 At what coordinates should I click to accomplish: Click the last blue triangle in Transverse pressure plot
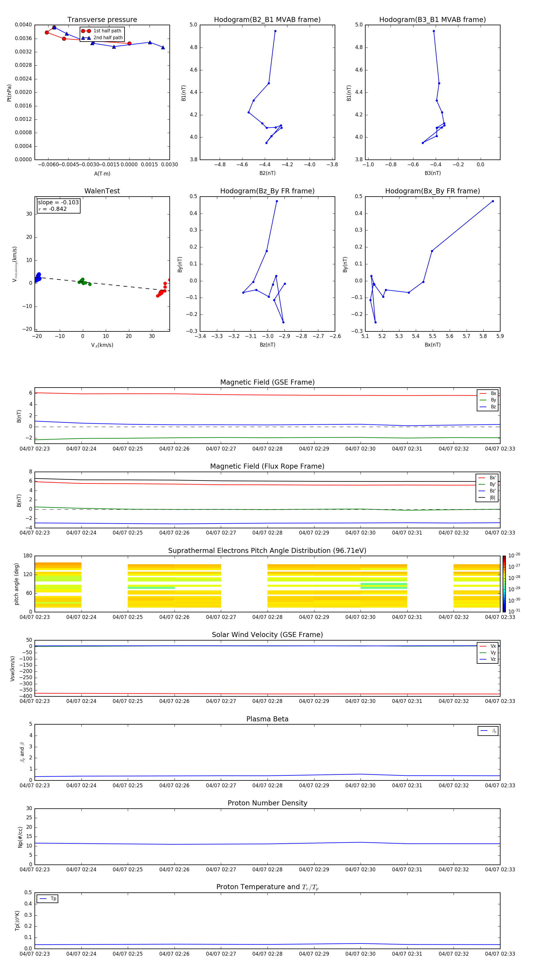click(163, 48)
